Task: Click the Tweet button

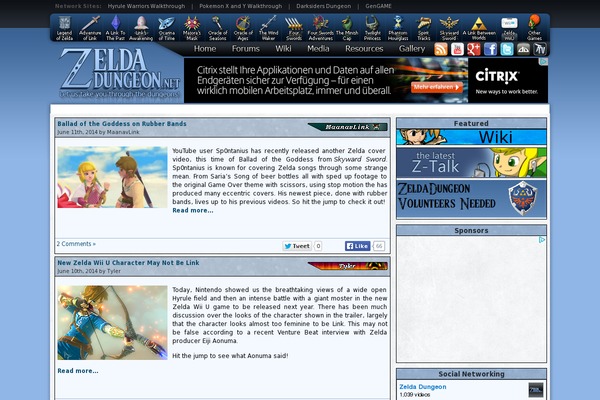Action: (297, 246)
